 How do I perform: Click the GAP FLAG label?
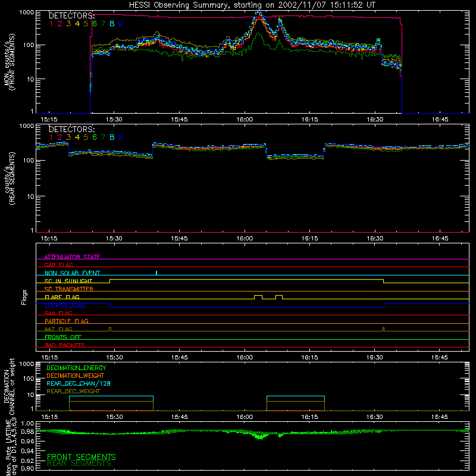click(x=58, y=265)
